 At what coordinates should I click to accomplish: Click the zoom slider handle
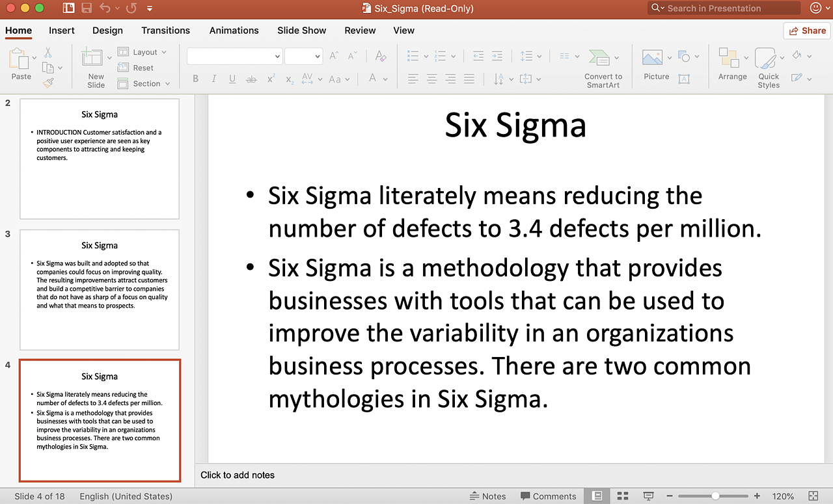pos(715,496)
